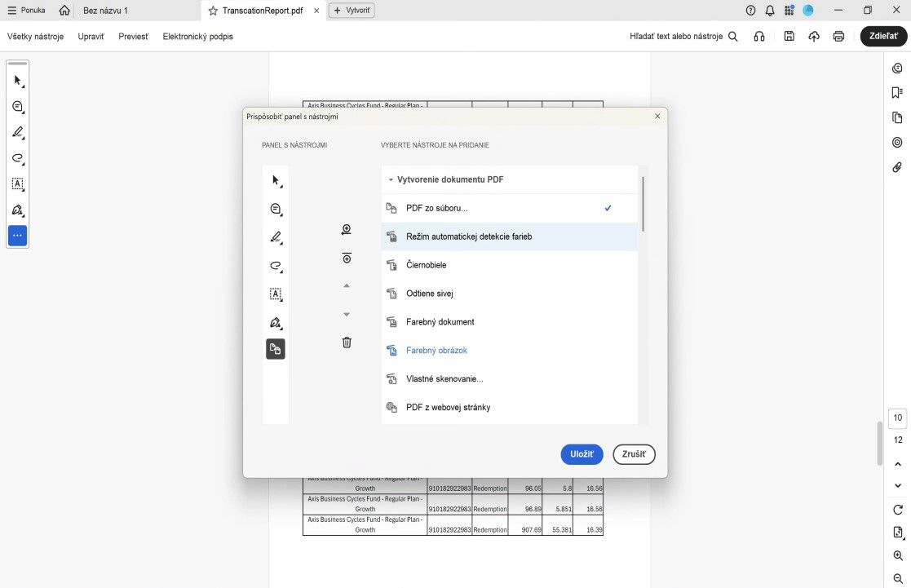Open the comment tool in left toolbar
This screenshot has width=911, height=588.
17,107
